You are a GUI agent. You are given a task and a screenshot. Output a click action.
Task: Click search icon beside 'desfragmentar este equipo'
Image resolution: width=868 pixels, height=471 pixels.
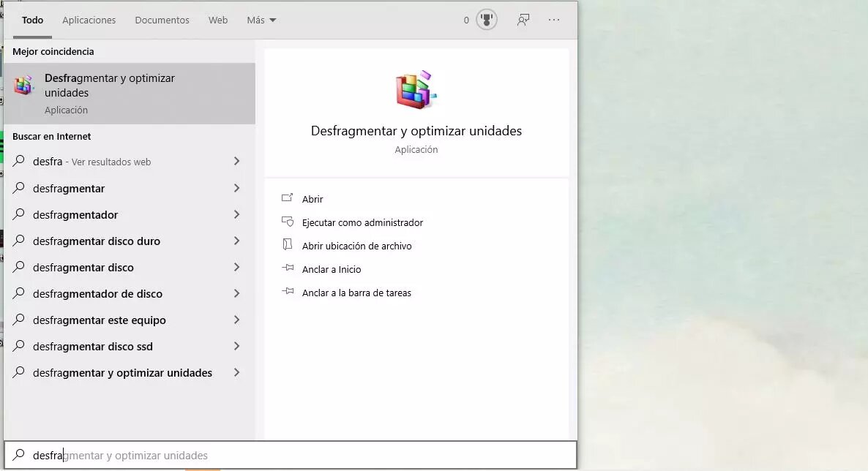pos(18,320)
